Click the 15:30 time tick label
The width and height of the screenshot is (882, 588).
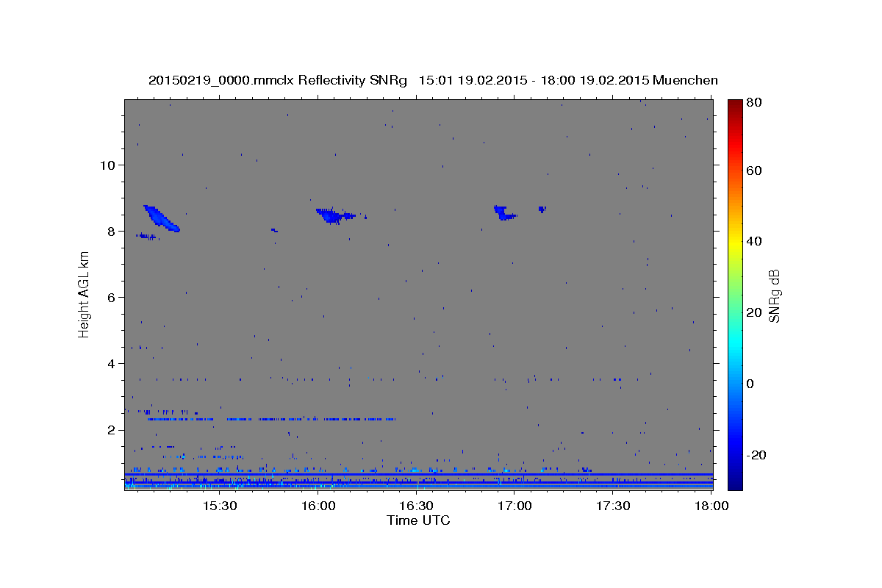click(219, 506)
